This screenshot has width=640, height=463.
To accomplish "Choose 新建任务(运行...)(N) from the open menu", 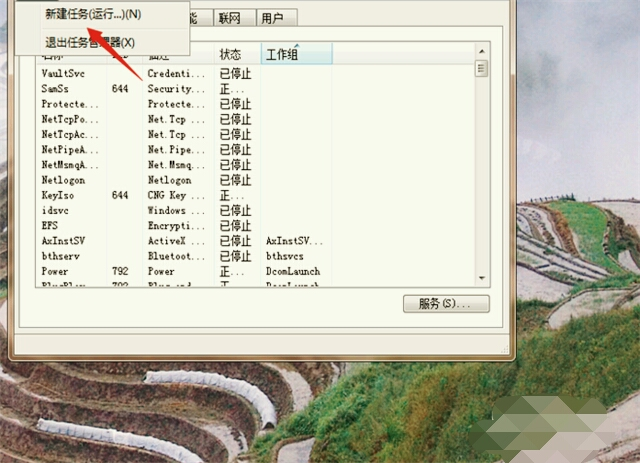I will (93, 14).
